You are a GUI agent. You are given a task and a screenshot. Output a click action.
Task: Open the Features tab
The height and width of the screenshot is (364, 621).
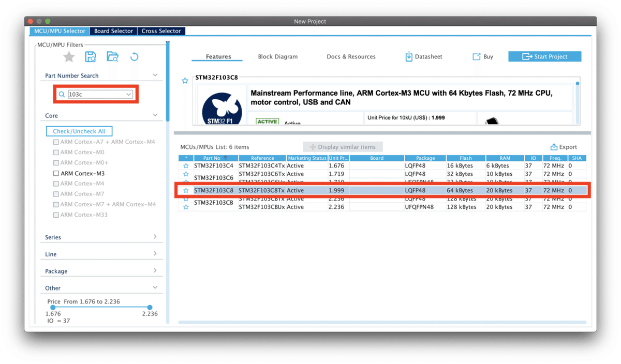(x=218, y=56)
